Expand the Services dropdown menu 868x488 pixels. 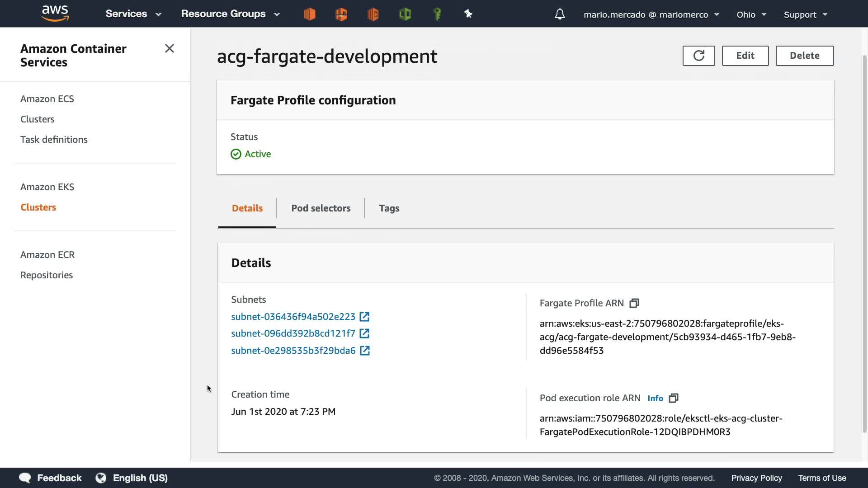133,14
